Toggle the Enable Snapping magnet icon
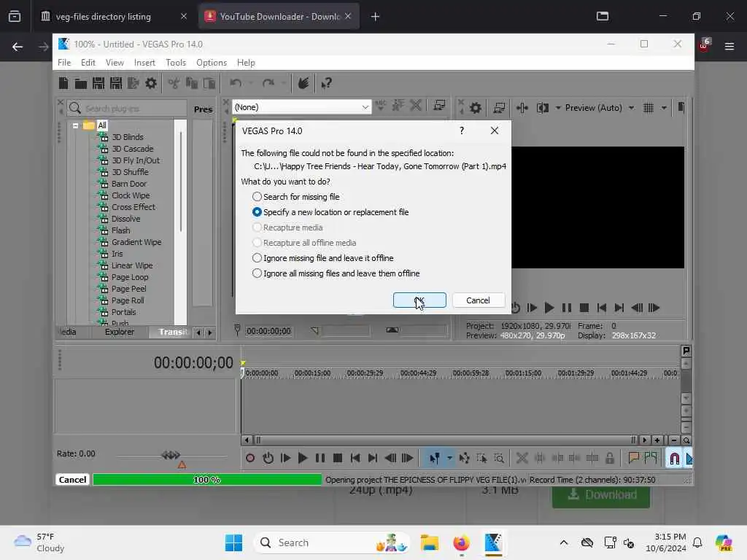747x560 pixels. pos(675,458)
